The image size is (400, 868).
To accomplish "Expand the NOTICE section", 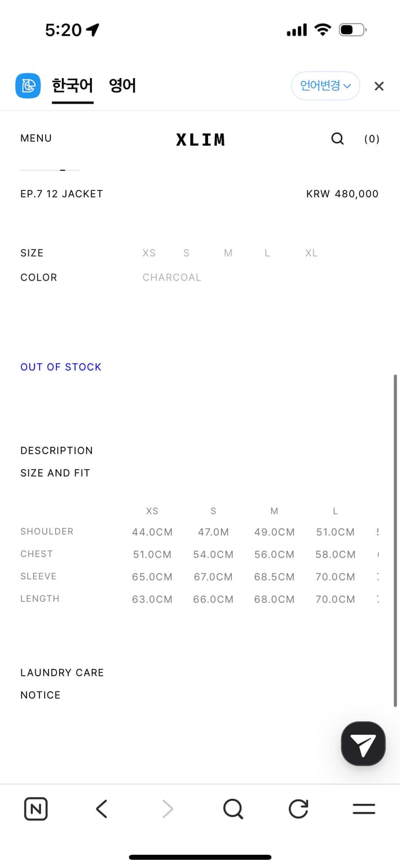I will (x=40, y=695).
